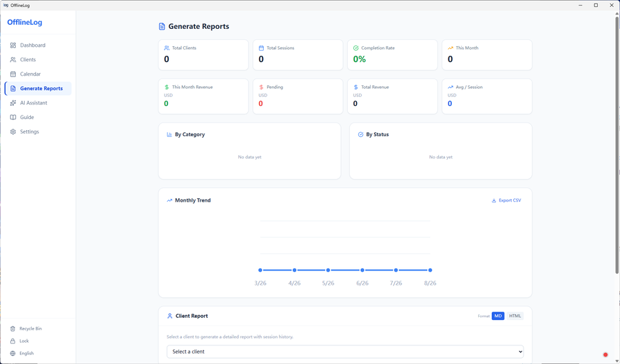Go to Dashboard page
The height and width of the screenshot is (364, 620).
click(32, 45)
